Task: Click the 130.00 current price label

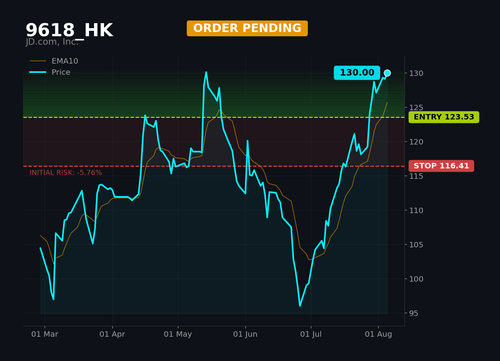Action: click(x=357, y=73)
